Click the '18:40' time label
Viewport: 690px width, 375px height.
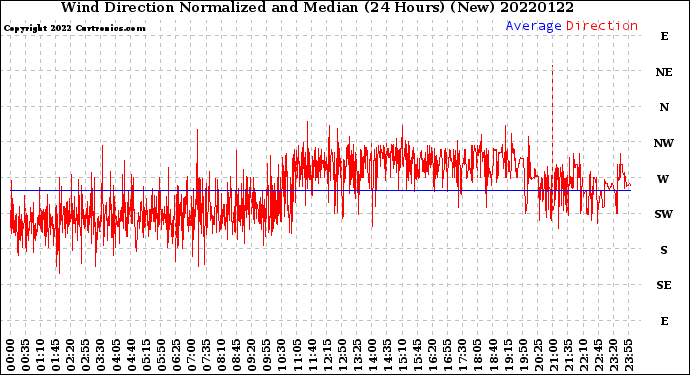click(x=493, y=356)
